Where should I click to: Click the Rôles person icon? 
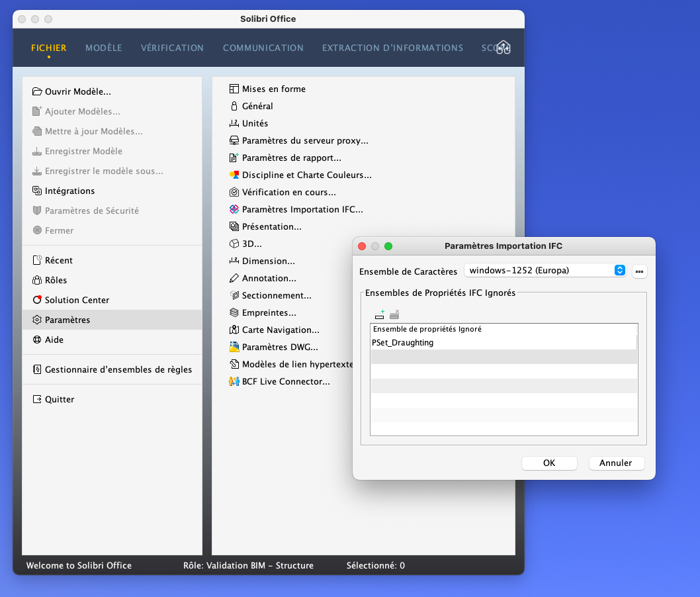tap(37, 280)
